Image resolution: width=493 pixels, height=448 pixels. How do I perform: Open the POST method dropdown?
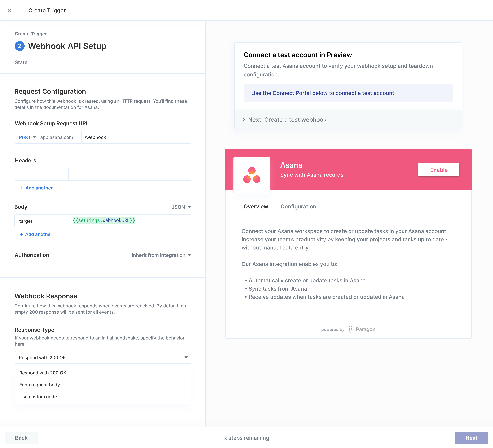[x=27, y=137]
